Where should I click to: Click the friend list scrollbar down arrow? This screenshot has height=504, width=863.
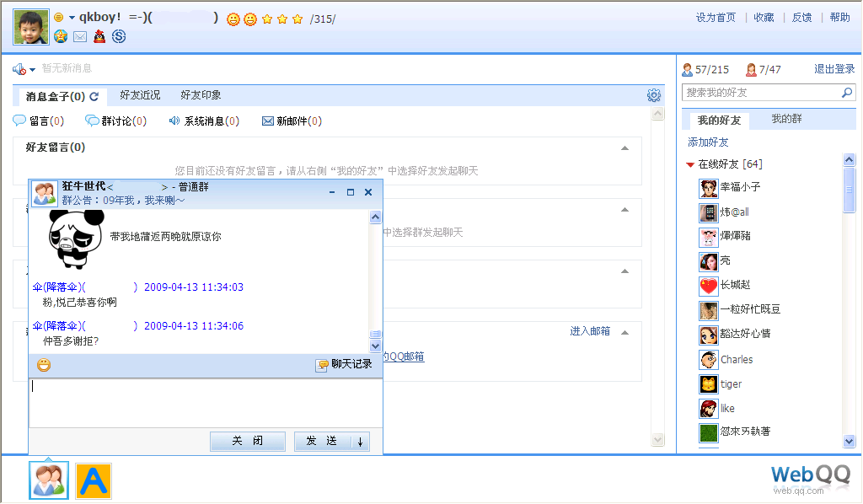point(849,441)
